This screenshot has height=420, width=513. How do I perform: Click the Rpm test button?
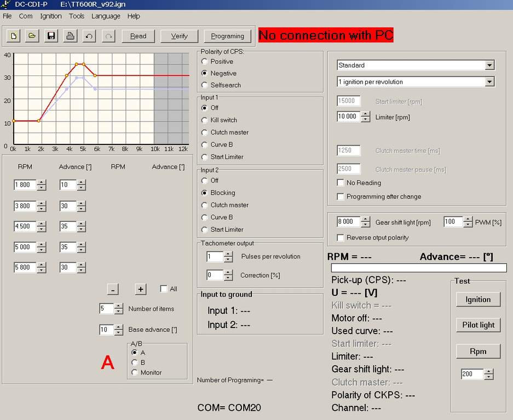[x=478, y=351]
